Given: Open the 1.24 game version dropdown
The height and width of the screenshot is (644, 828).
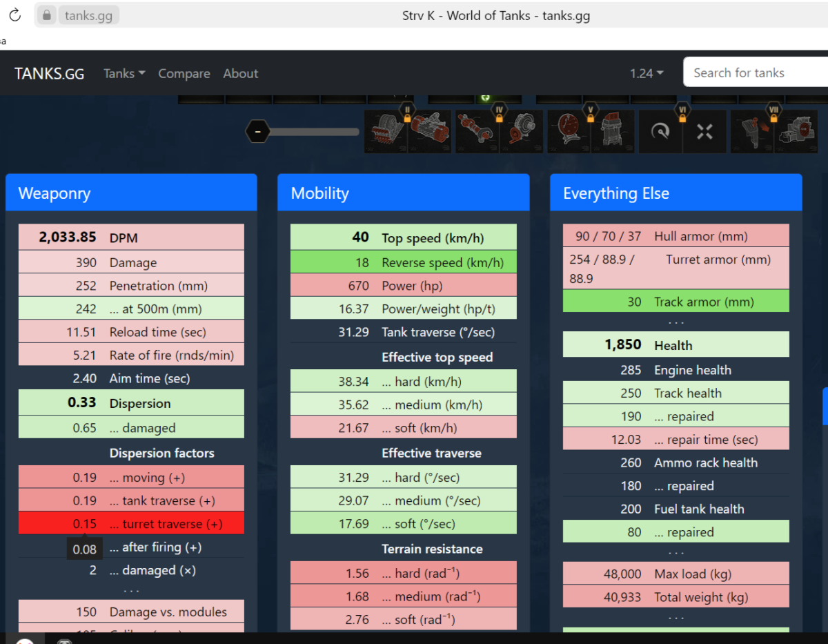Looking at the screenshot, I should (647, 73).
